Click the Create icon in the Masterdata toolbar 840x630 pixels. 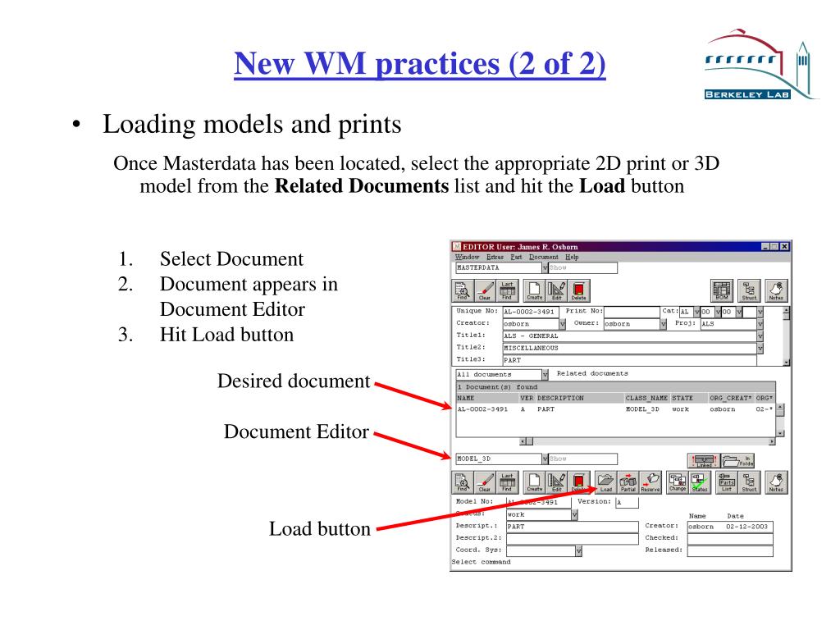pyautogui.click(x=534, y=290)
